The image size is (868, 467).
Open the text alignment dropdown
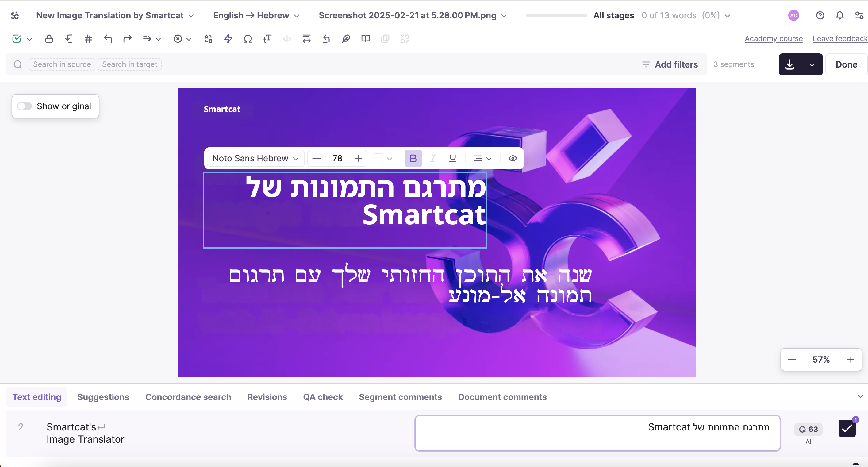point(482,158)
